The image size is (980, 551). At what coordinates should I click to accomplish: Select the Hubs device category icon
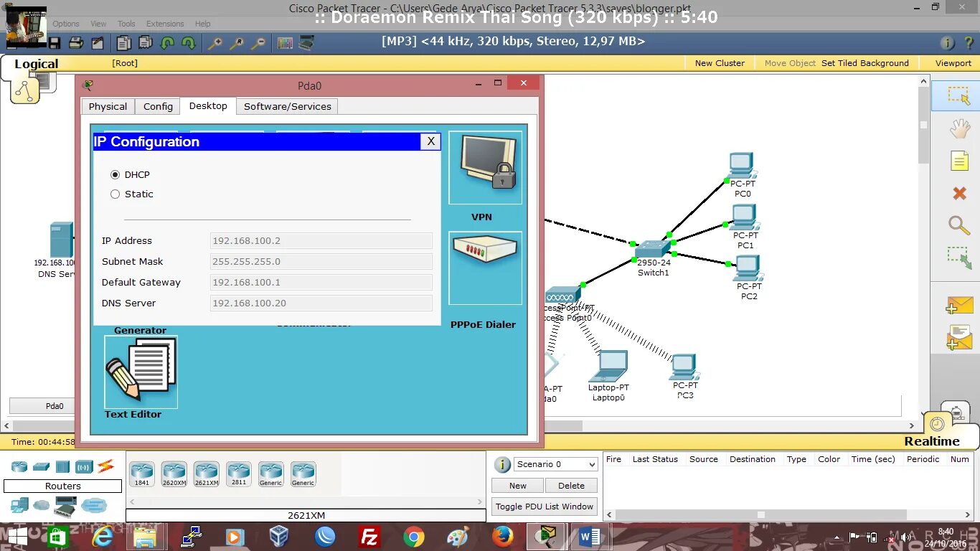[x=62, y=467]
